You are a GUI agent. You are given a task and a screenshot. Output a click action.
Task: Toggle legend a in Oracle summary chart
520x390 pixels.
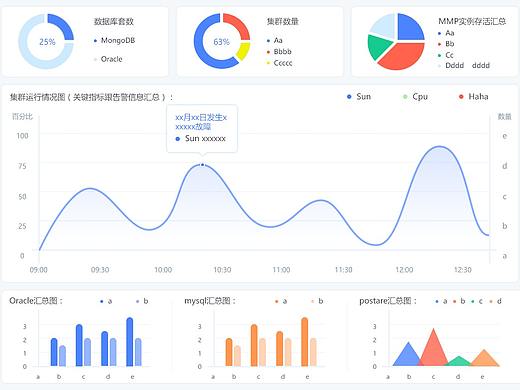click(106, 301)
